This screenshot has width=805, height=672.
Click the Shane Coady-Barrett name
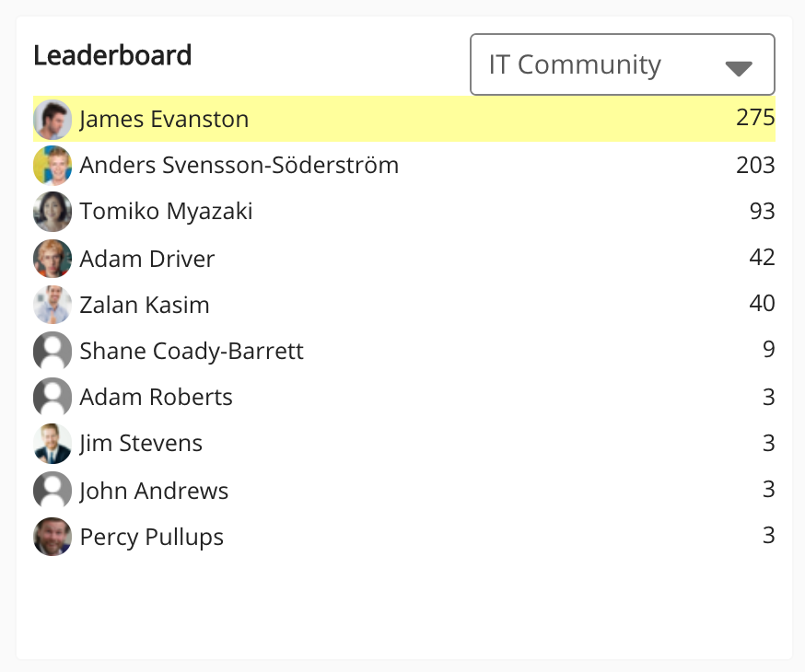(x=192, y=351)
